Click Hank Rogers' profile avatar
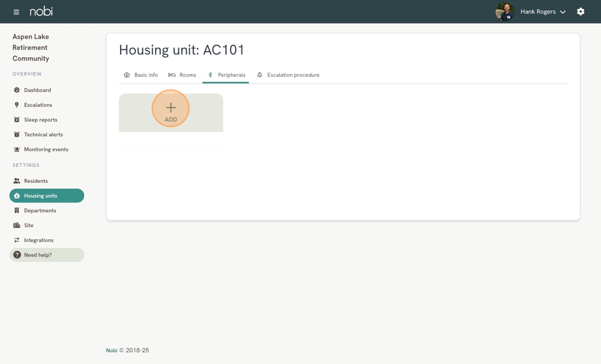601x364 pixels. pos(504,11)
